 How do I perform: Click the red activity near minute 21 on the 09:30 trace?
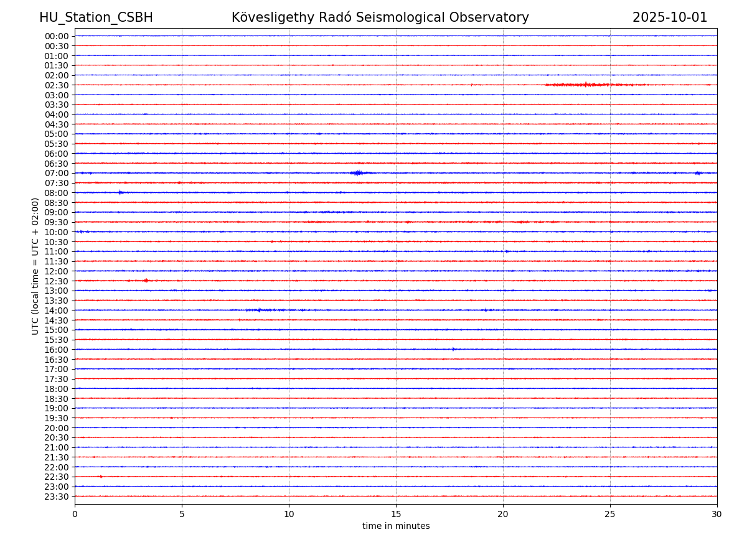(522, 222)
